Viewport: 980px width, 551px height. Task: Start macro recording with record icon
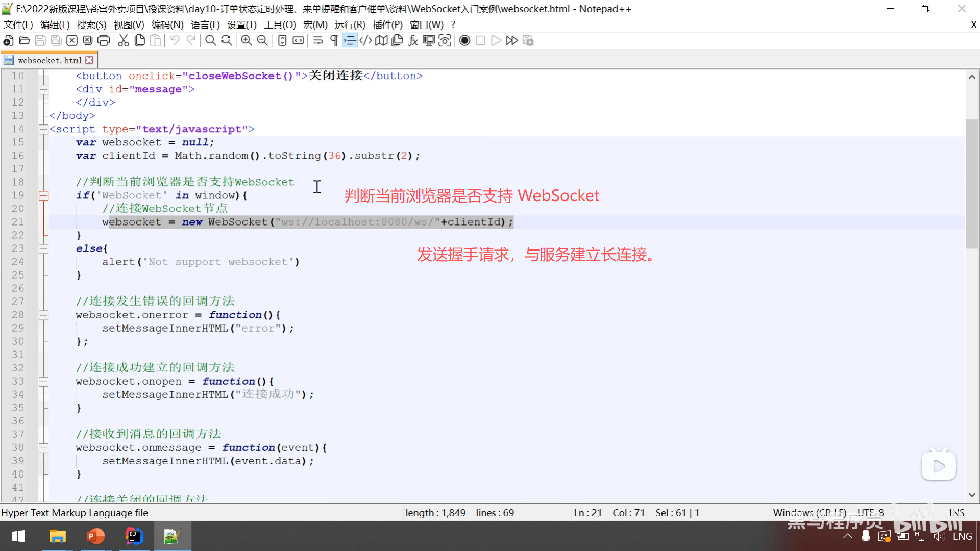464,41
